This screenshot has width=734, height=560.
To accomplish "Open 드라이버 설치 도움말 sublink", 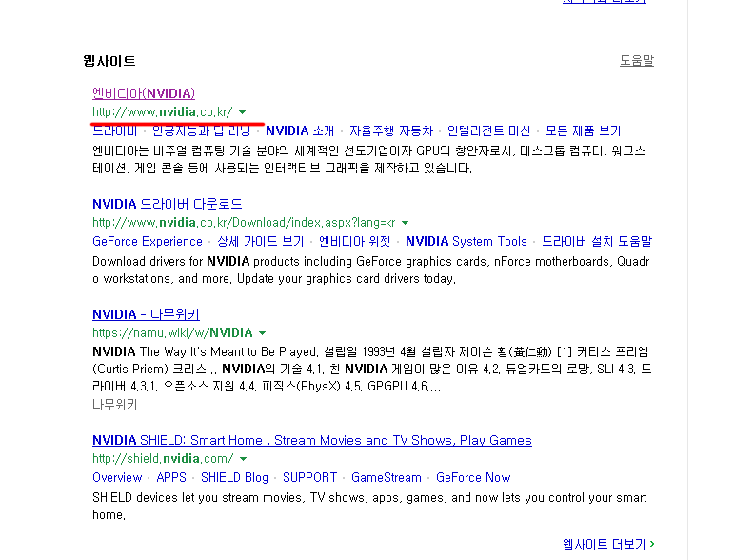I will point(597,241).
